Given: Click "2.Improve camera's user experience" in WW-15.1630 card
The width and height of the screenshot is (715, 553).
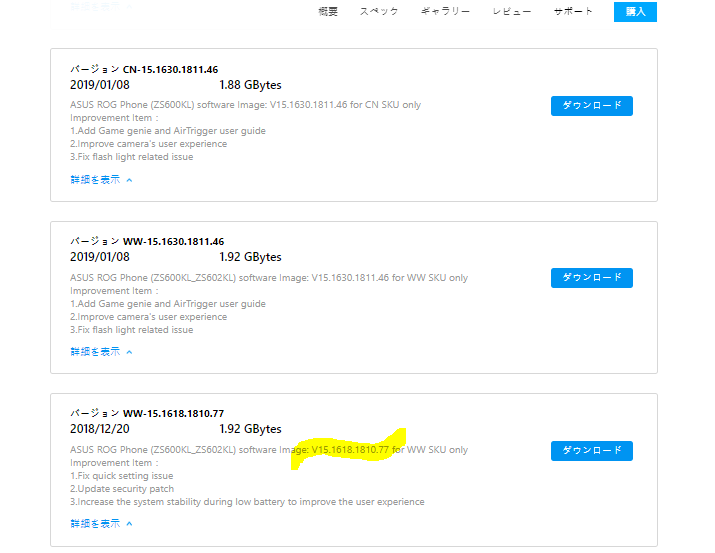Looking at the screenshot, I should point(148,317).
